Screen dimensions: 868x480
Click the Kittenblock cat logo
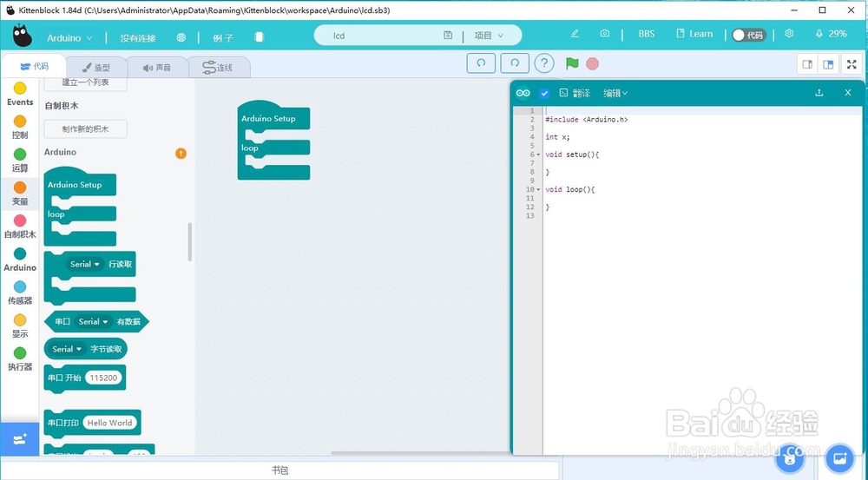[23, 36]
